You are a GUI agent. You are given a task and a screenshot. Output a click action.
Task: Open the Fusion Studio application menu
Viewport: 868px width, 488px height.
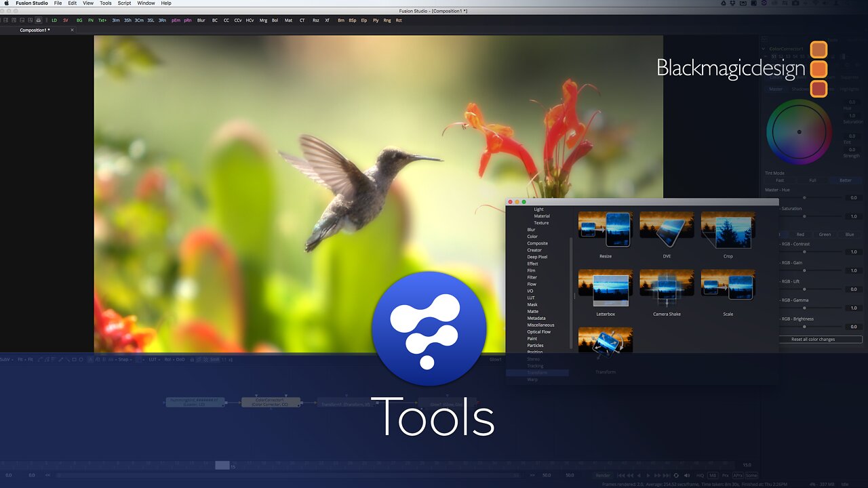coord(32,3)
